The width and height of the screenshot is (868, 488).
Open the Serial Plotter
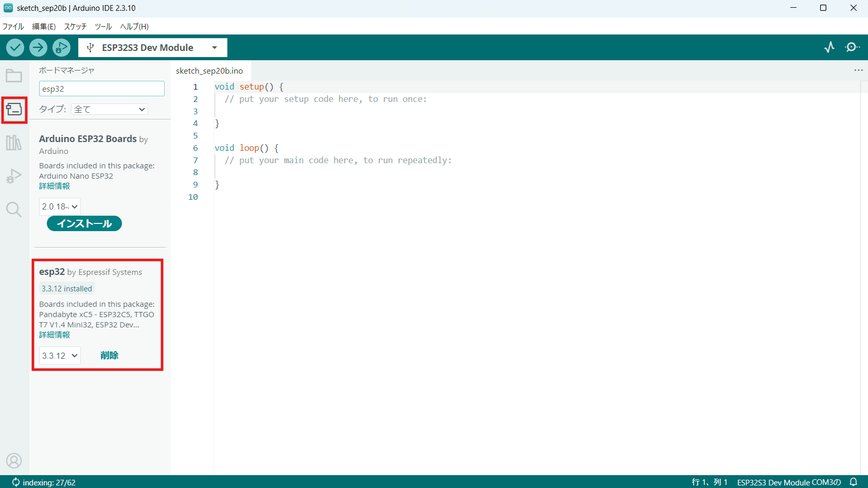click(x=829, y=47)
